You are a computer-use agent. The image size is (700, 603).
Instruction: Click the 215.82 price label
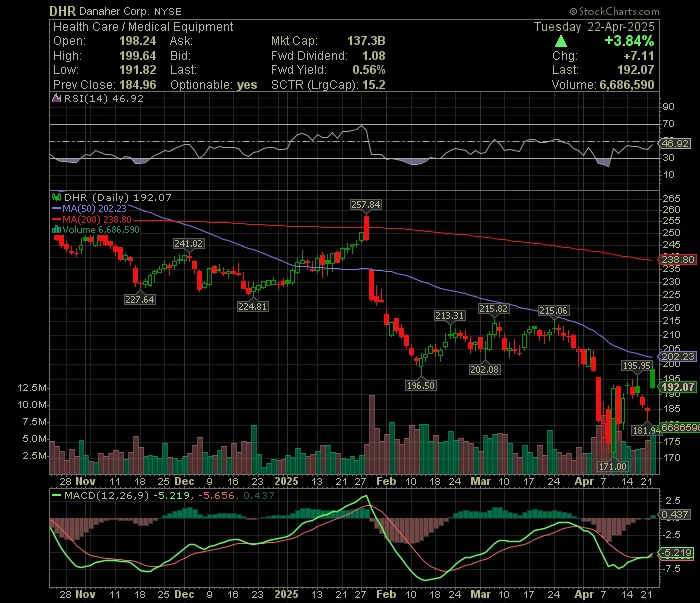tap(493, 308)
